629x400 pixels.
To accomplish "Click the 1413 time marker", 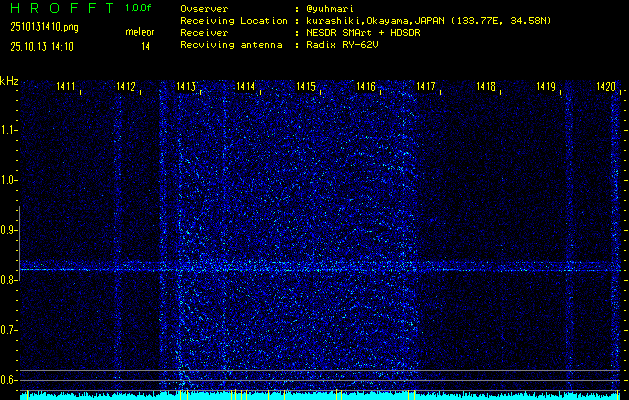I will click(x=186, y=88).
